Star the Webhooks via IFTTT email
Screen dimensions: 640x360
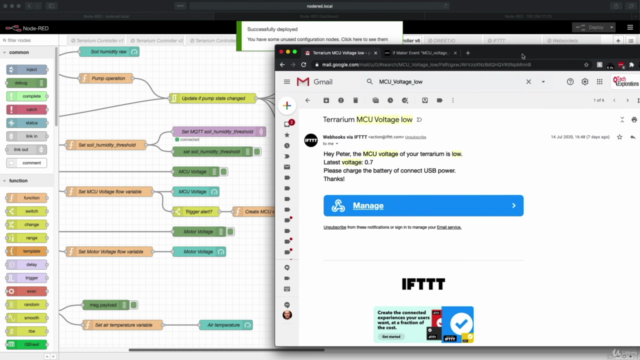620,137
